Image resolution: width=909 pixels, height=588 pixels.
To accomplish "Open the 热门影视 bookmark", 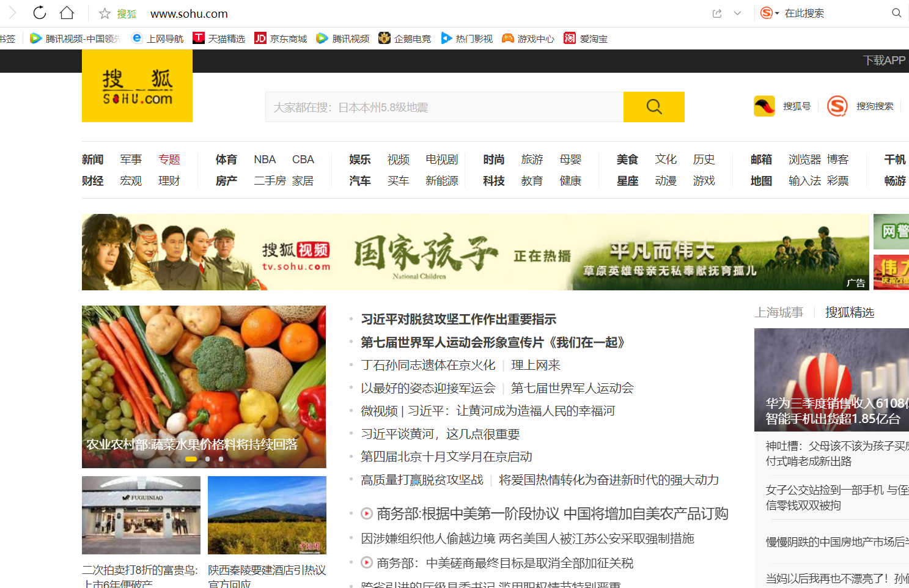I will click(466, 39).
